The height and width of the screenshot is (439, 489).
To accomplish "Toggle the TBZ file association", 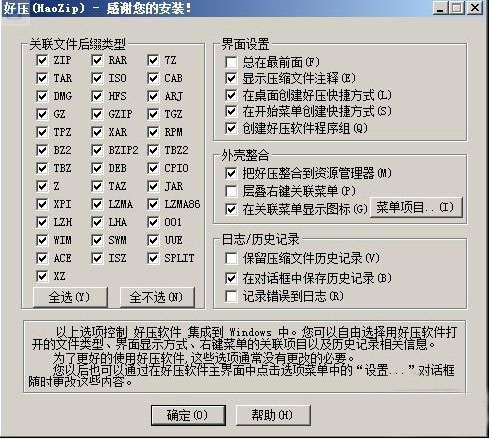I will (x=42, y=168).
